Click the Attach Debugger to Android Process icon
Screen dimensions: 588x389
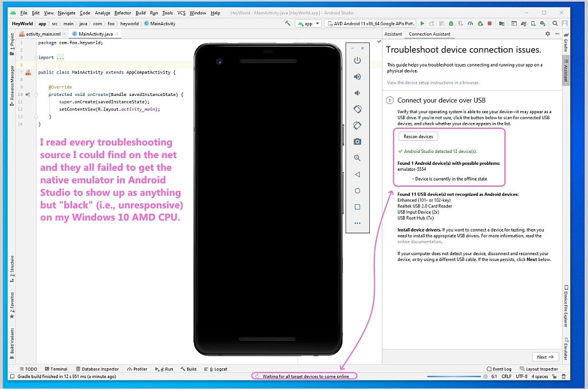coord(480,23)
